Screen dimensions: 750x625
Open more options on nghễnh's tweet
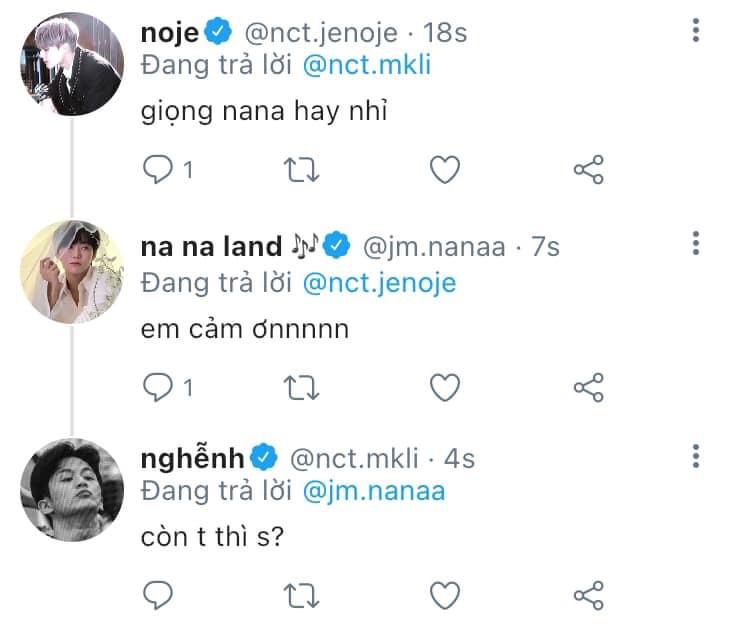(x=695, y=457)
